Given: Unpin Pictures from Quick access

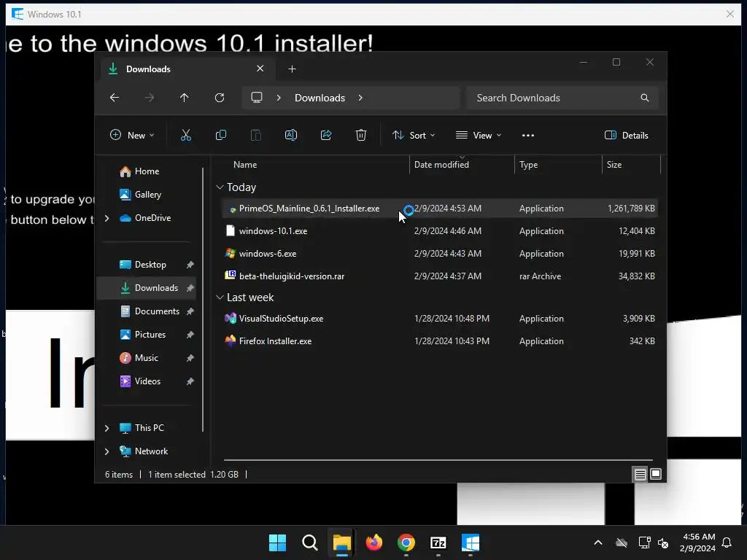Looking at the screenshot, I should (x=190, y=335).
